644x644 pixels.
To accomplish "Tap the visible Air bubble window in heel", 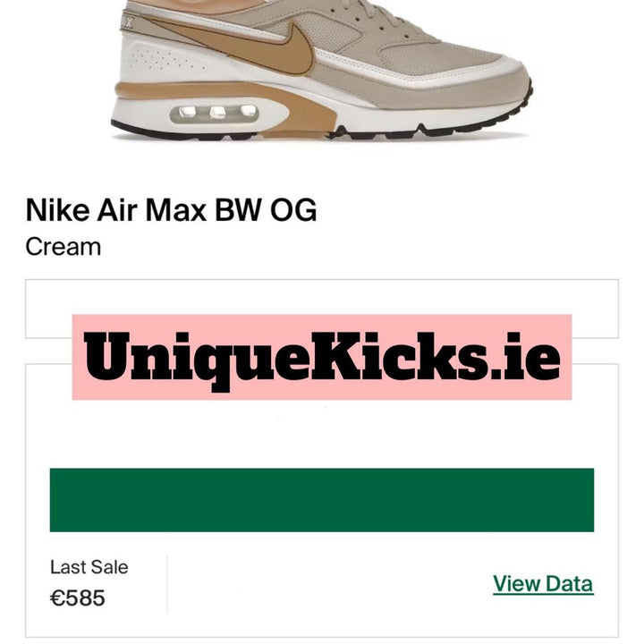I will pos(215,112).
